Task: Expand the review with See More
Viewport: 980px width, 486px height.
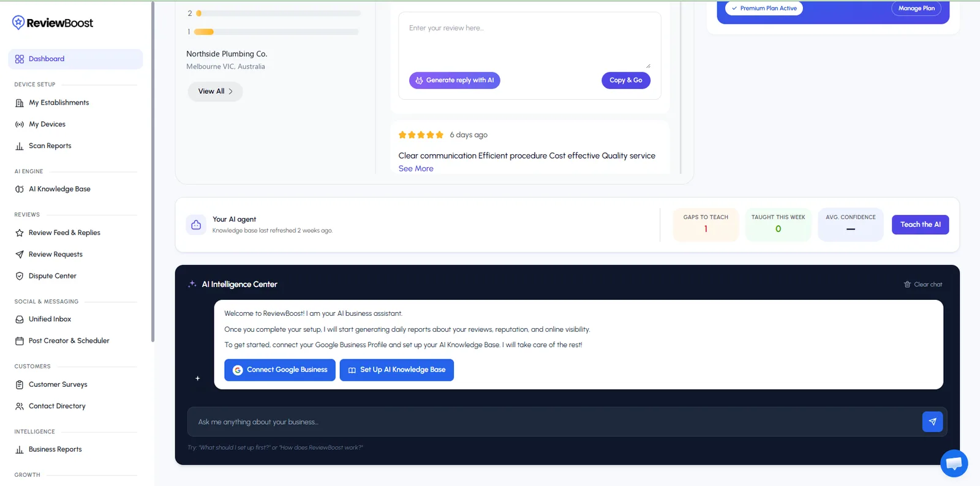Action: pyautogui.click(x=416, y=169)
